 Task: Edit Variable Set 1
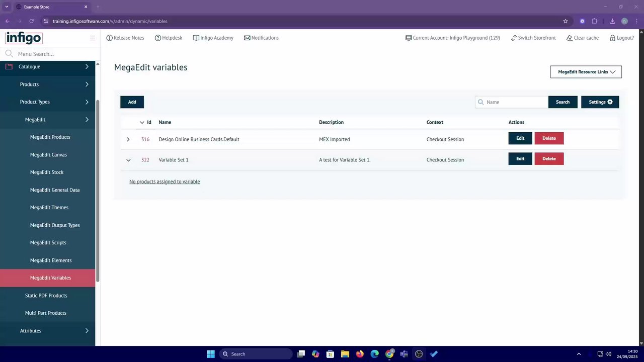[520, 159]
